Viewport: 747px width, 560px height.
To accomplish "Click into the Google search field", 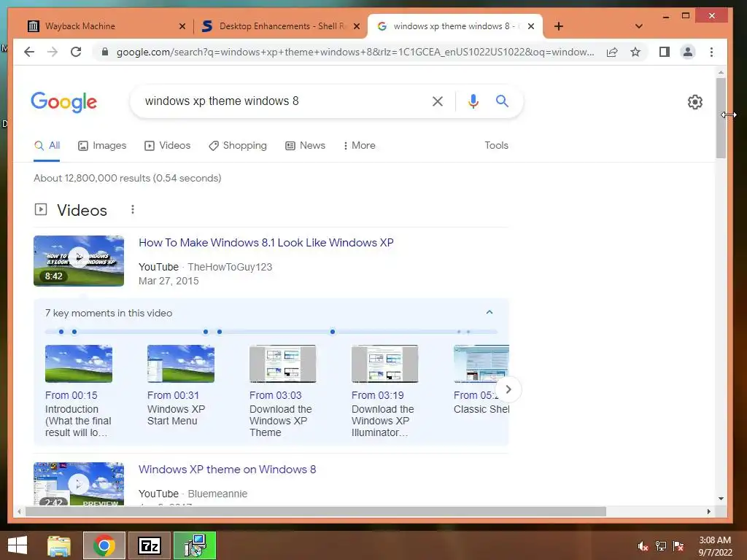I will click(x=281, y=101).
